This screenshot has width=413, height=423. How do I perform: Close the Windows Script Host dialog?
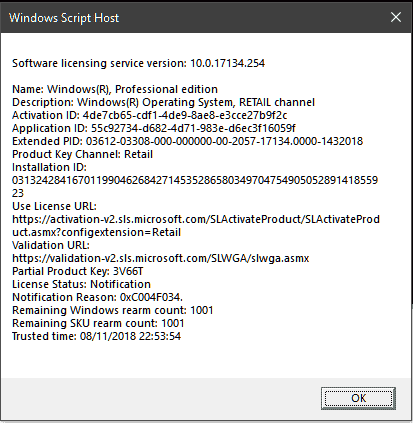pos(396,17)
